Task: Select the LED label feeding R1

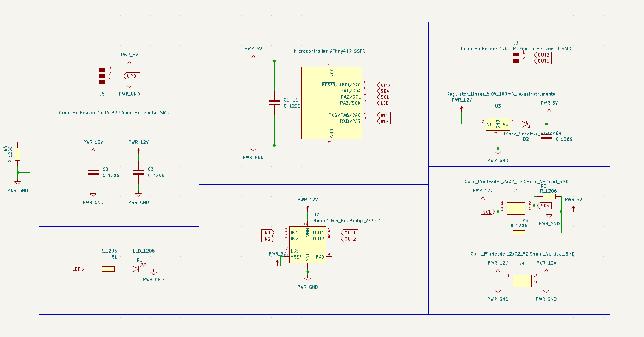Action: tap(77, 269)
